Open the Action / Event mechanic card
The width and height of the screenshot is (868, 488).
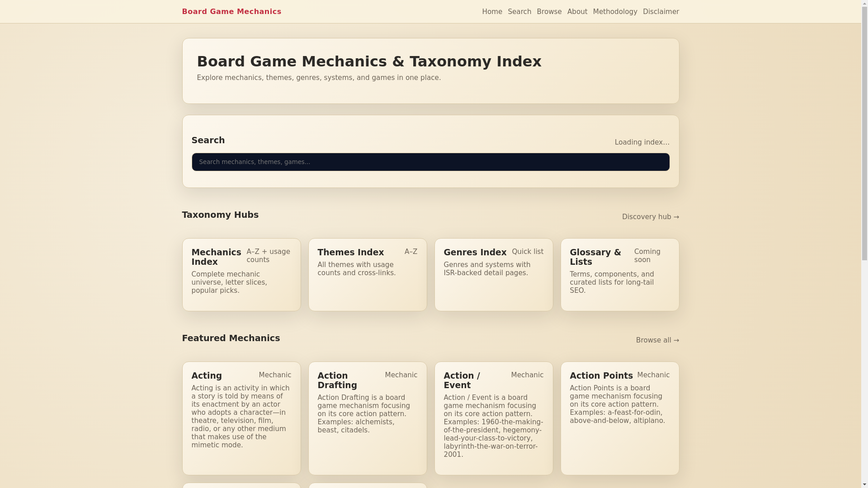click(494, 418)
